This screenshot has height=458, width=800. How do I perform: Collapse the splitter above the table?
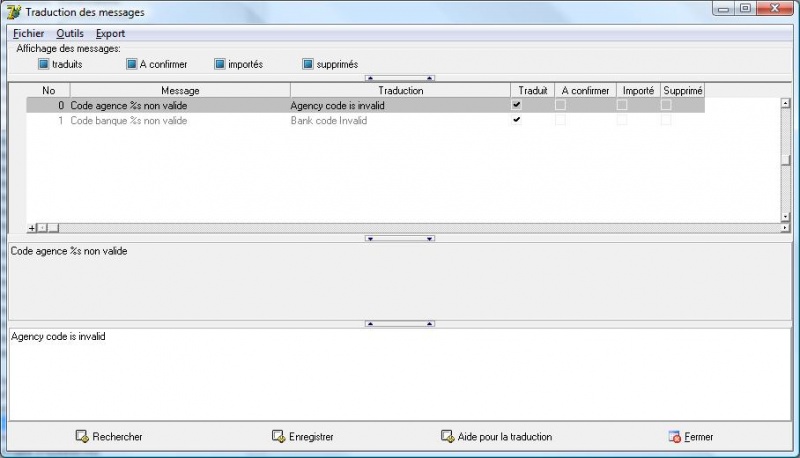coord(400,78)
